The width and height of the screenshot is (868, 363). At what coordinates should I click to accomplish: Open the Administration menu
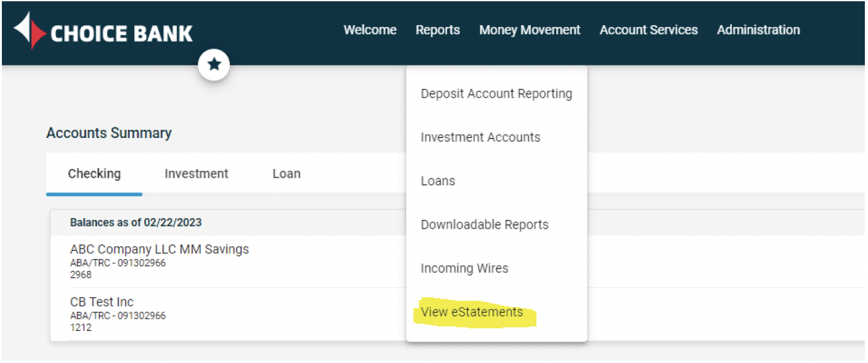click(758, 30)
